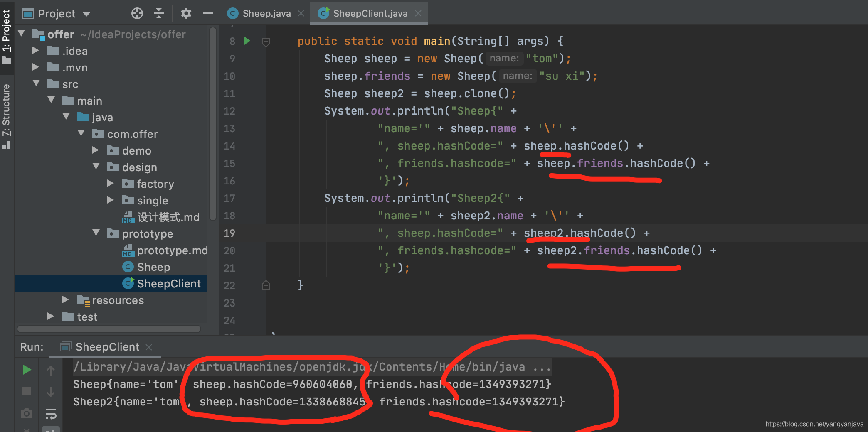Click the down arrow in Run toolbar
Screen dimensions: 868x432
(x=51, y=392)
